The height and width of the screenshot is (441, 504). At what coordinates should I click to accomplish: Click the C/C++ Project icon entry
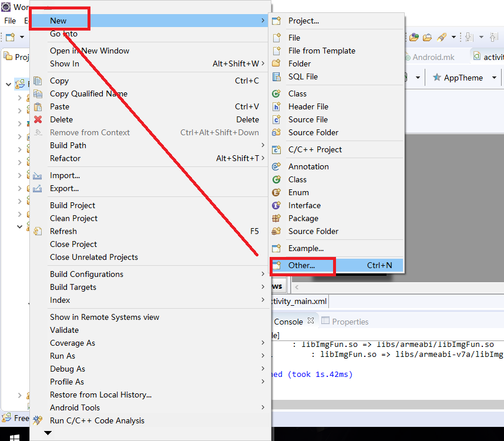[x=337, y=149]
